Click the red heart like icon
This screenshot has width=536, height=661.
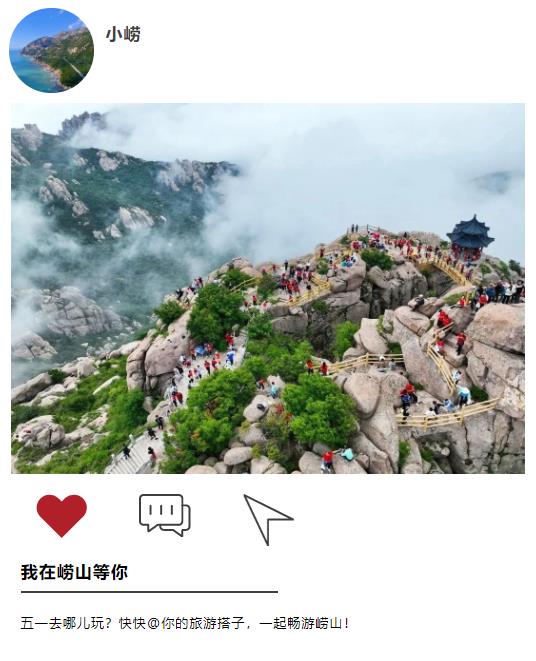[62, 516]
